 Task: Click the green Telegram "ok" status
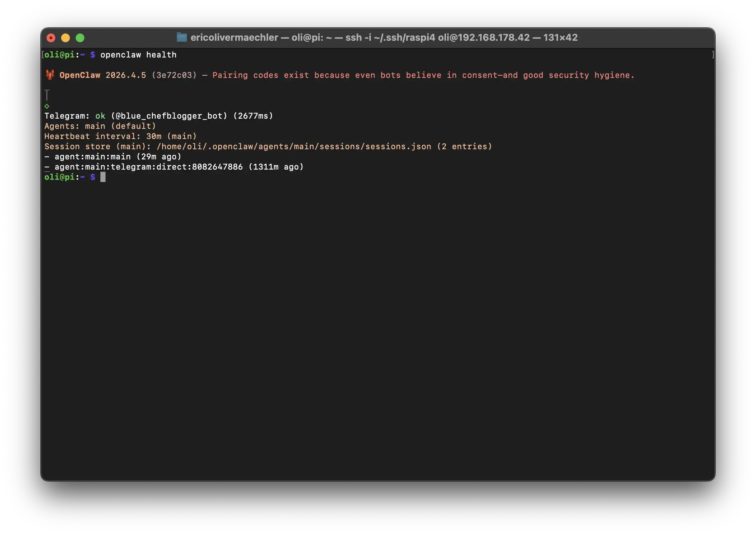click(x=100, y=116)
